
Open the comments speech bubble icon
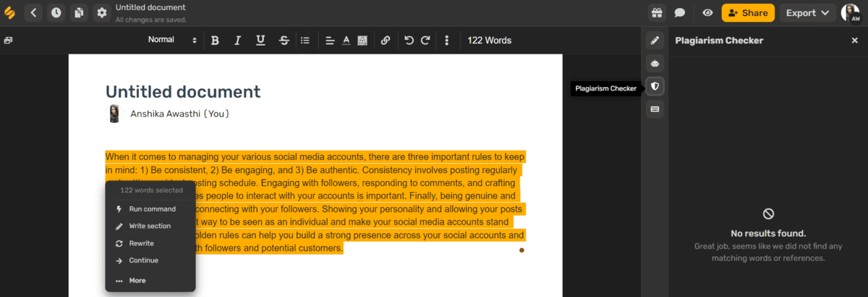(x=680, y=13)
